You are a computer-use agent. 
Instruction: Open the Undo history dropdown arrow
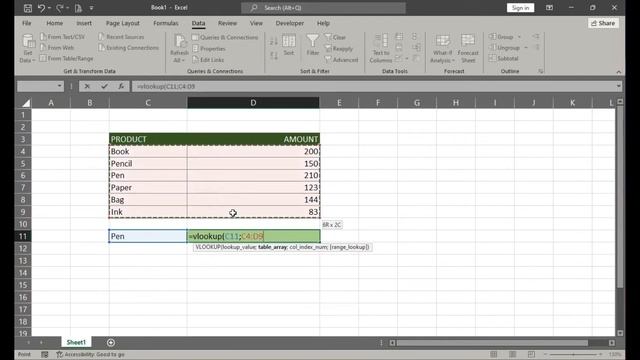point(49,8)
